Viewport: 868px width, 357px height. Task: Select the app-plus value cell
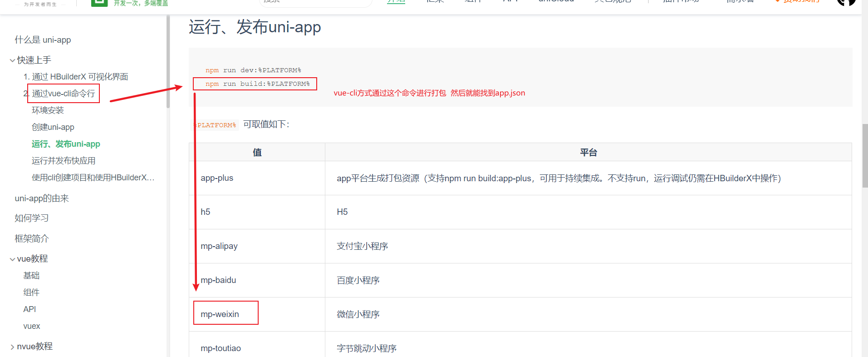pyautogui.click(x=257, y=178)
